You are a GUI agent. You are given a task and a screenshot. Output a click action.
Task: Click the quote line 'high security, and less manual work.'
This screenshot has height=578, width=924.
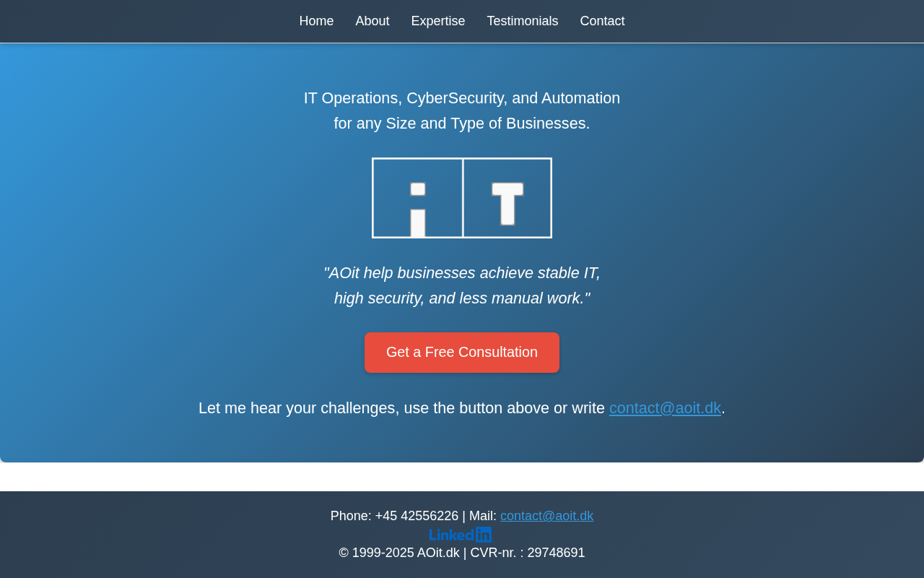[462, 298]
